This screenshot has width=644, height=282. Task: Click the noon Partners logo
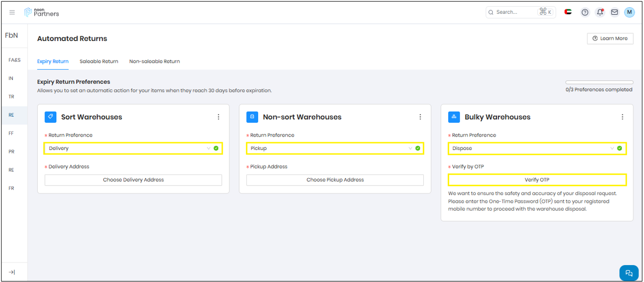point(42,12)
